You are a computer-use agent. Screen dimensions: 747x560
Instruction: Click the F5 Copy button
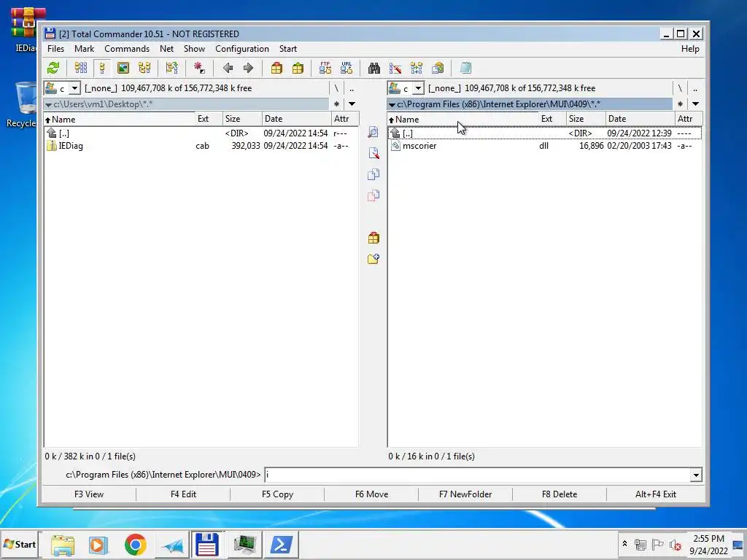(x=277, y=494)
